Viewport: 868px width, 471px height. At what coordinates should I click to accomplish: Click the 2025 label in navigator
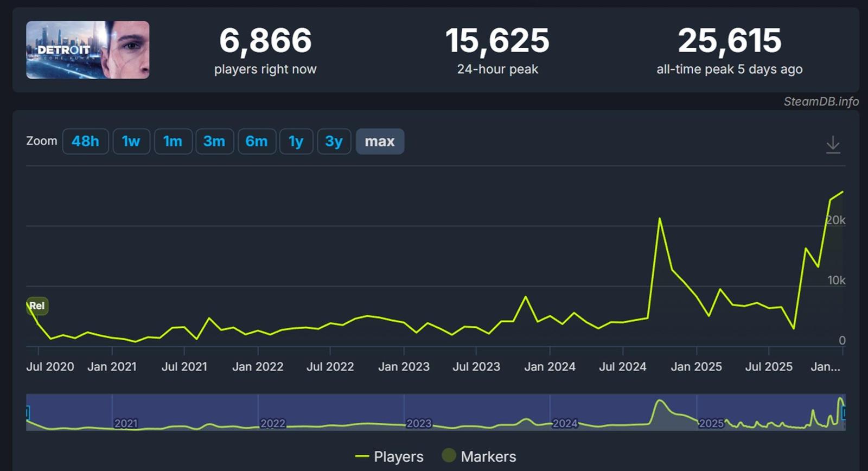point(711,423)
